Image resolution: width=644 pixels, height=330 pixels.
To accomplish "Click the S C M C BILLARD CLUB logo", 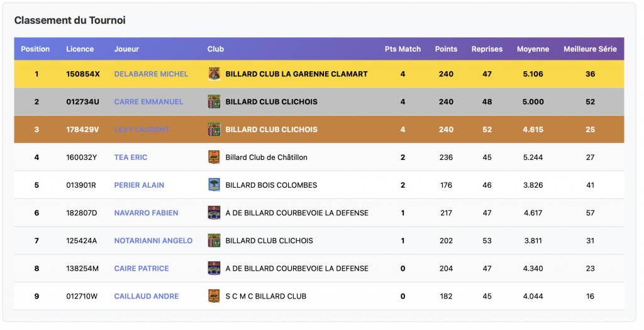I will click(x=214, y=296).
